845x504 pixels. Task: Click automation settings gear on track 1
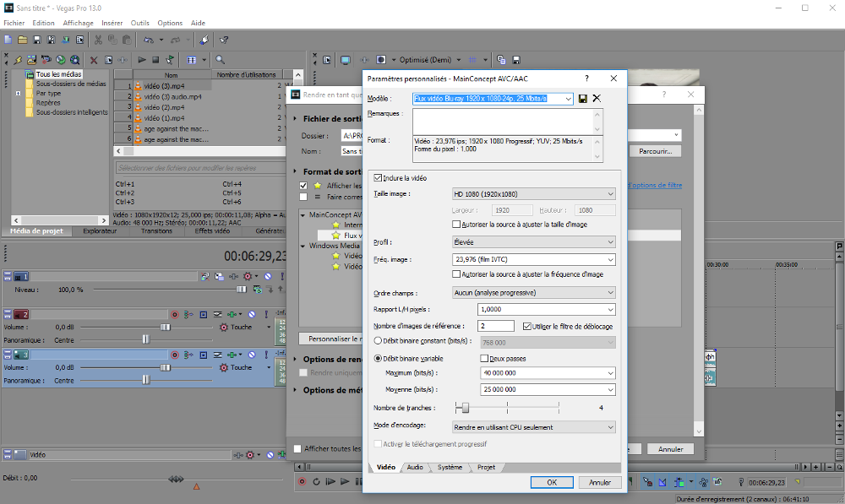(248, 276)
